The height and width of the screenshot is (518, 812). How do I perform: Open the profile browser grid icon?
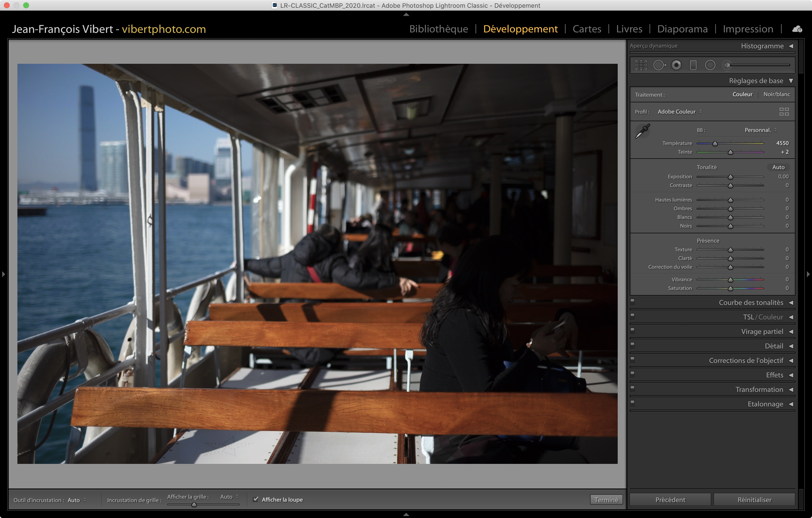click(x=784, y=112)
